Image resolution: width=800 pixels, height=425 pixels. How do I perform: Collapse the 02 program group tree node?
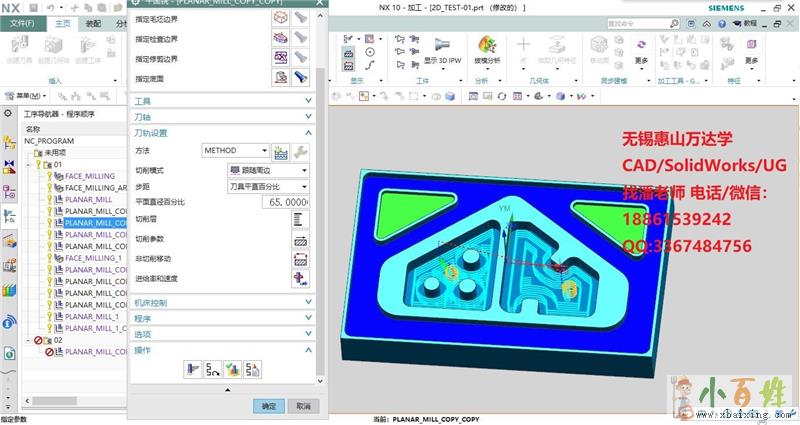29,340
